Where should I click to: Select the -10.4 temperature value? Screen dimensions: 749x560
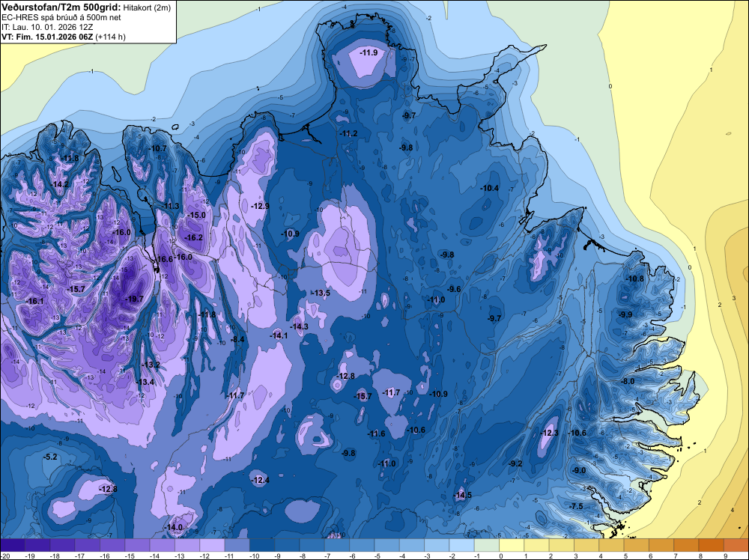point(490,189)
